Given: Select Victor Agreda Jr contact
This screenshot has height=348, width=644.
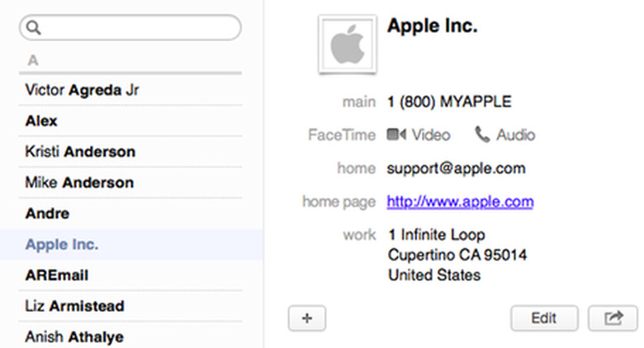Looking at the screenshot, I should point(83,90).
